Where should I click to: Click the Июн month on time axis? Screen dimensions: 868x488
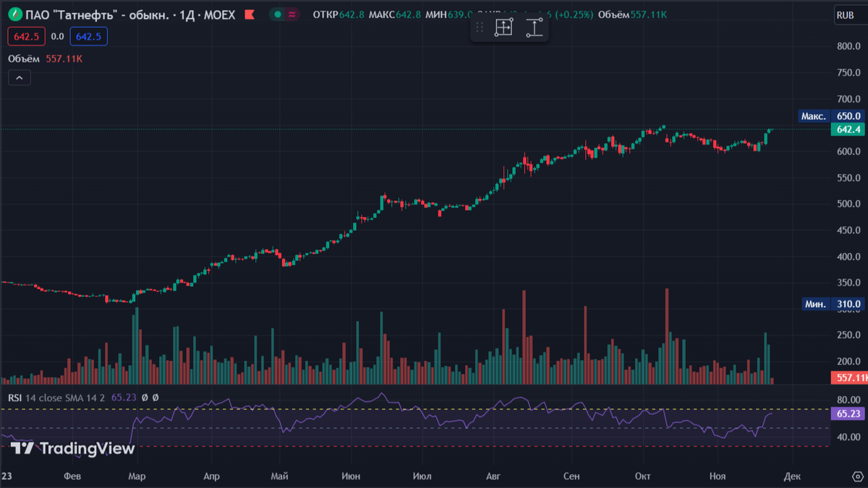pos(352,476)
